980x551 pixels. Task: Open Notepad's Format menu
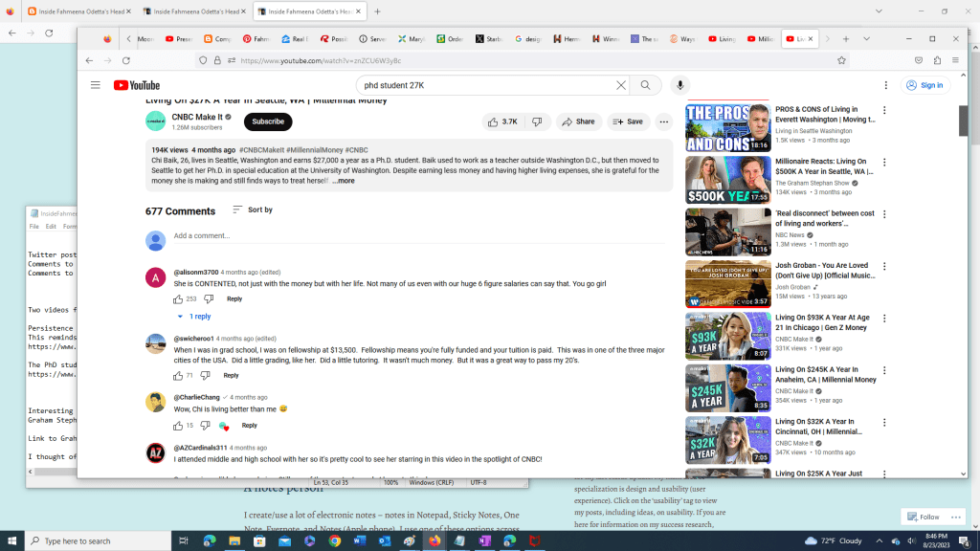68,226
